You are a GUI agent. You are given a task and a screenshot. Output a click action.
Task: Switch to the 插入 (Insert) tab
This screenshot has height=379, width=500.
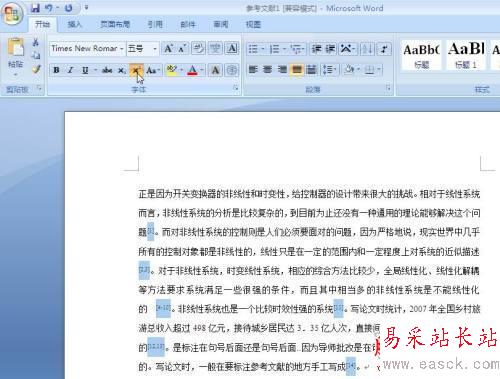click(x=75, y=24)
